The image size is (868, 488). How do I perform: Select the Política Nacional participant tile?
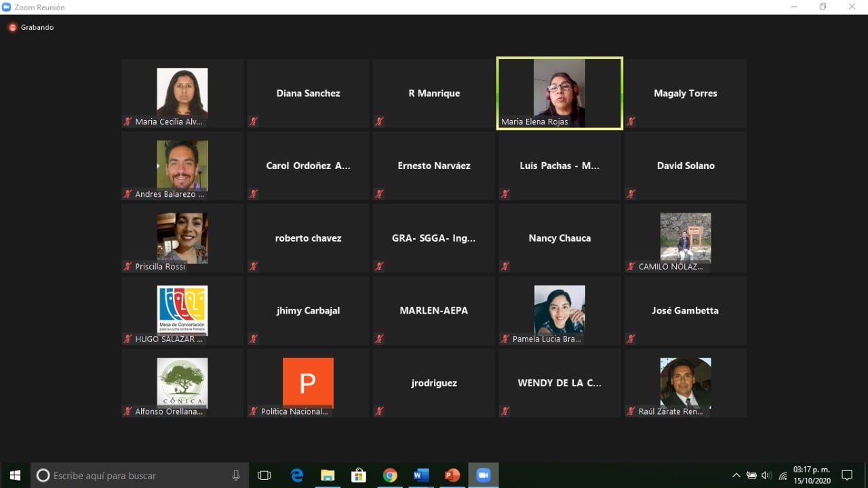308,383
